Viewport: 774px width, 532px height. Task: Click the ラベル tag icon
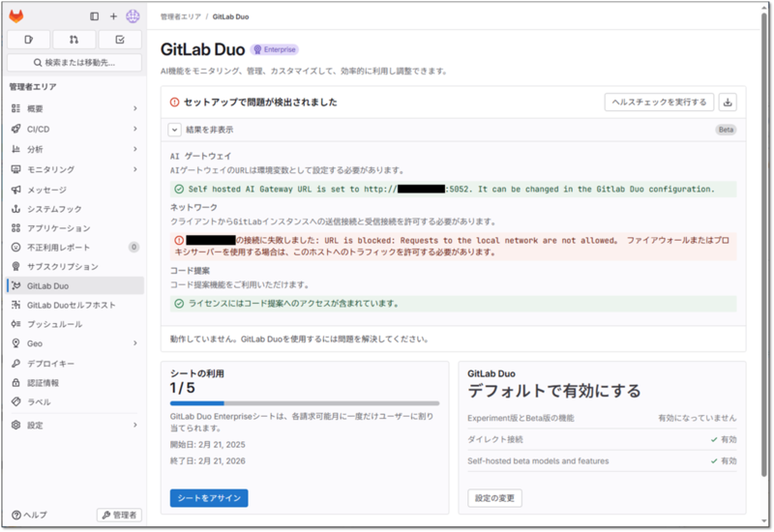pos(15,401)
